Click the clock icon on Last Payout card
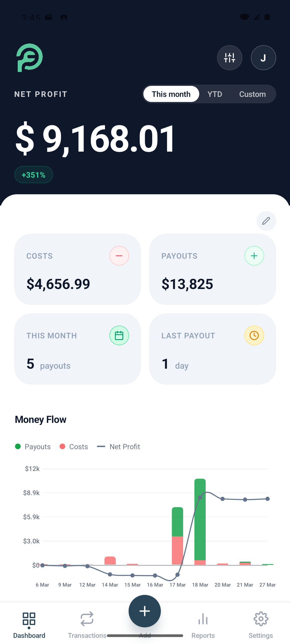The height and width of the screenshot is (644, 290). [254, 335]
